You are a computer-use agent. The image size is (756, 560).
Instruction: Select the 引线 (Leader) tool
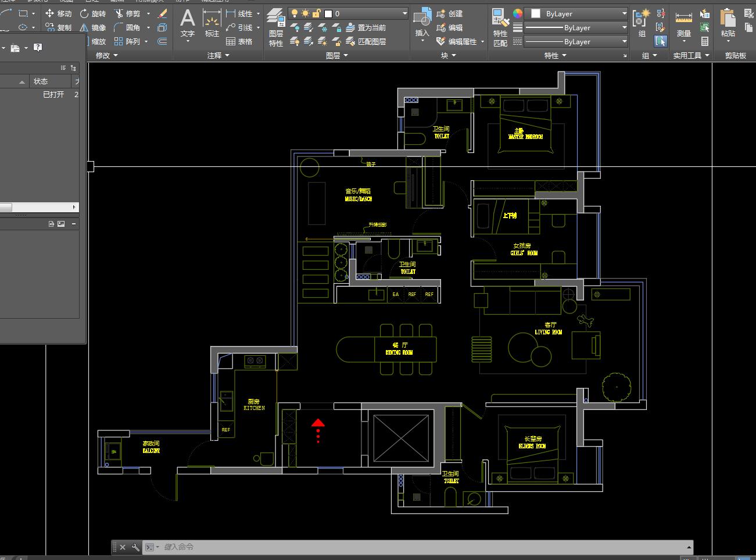click(x=239, y=27)
